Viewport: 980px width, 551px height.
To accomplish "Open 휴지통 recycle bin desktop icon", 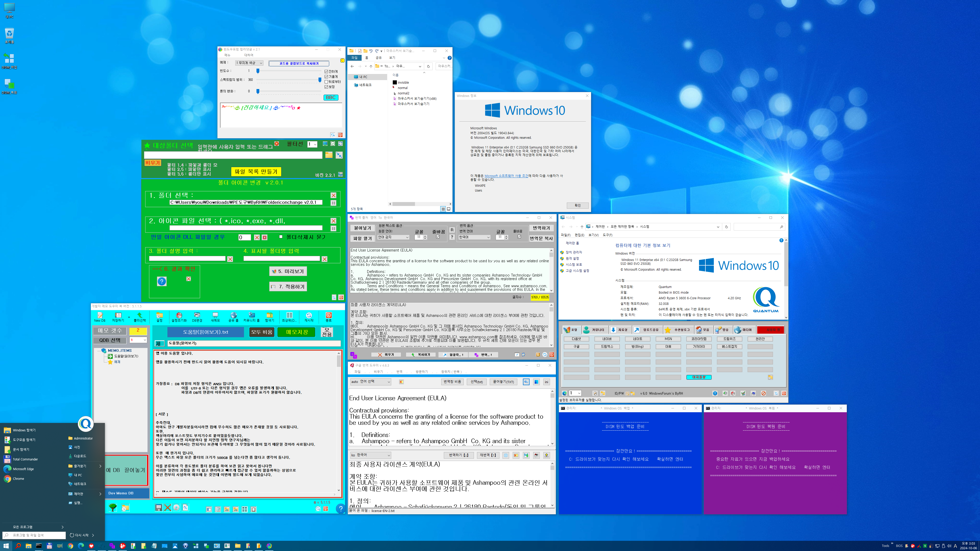I will click(x=9, y=36).
